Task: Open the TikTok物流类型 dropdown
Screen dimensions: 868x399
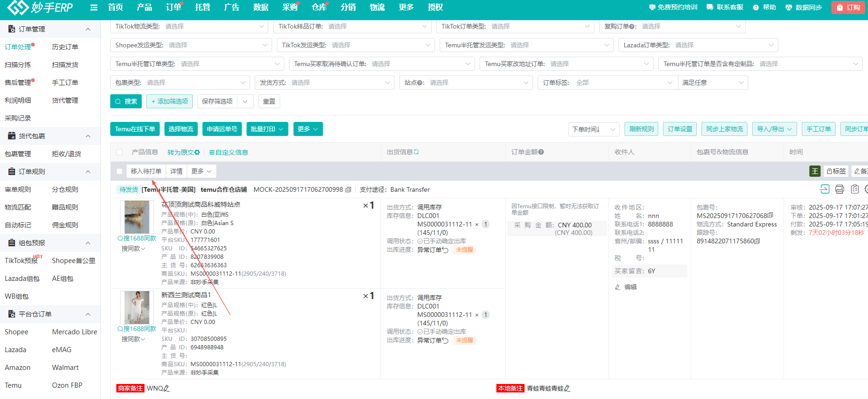Action: coord(189,26)
